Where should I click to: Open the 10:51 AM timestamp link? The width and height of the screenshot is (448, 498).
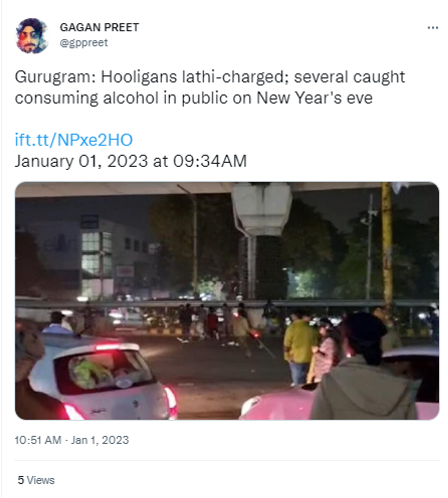[38, 440]
